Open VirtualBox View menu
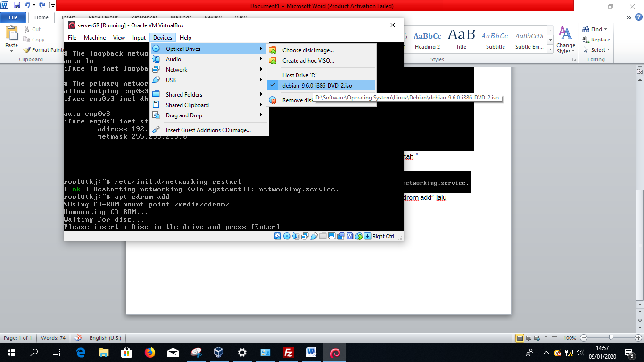 (x=119, y=38)
